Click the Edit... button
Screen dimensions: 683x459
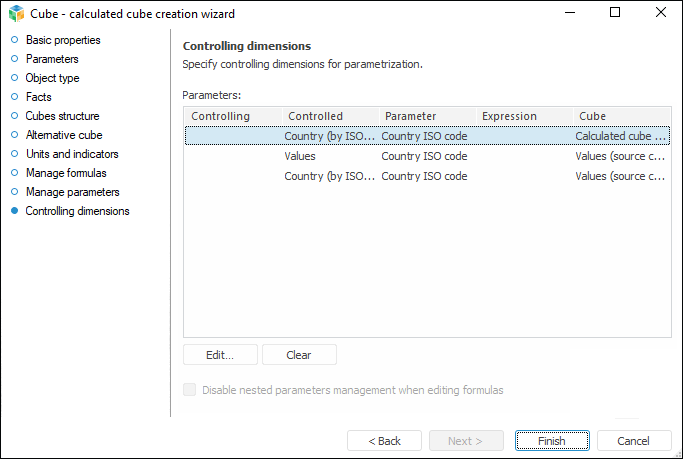point(220,355)
